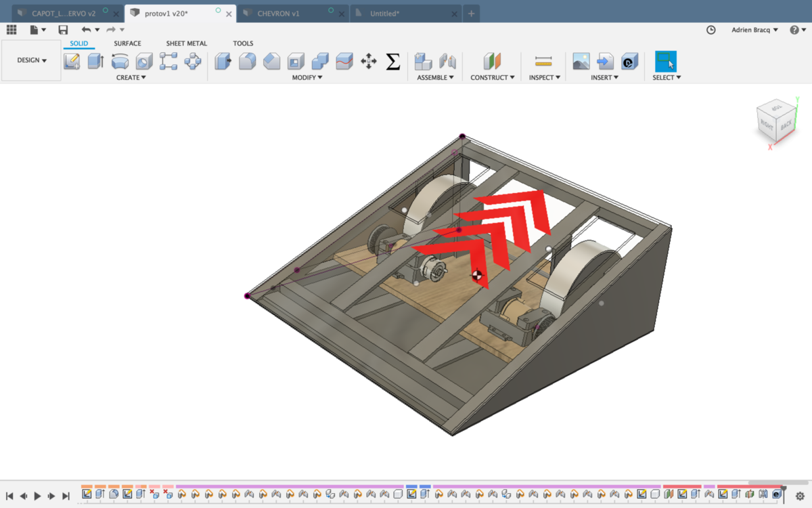The image size is (812, 508).
Task: Activate the window Select tool
Action: point(666,62)
